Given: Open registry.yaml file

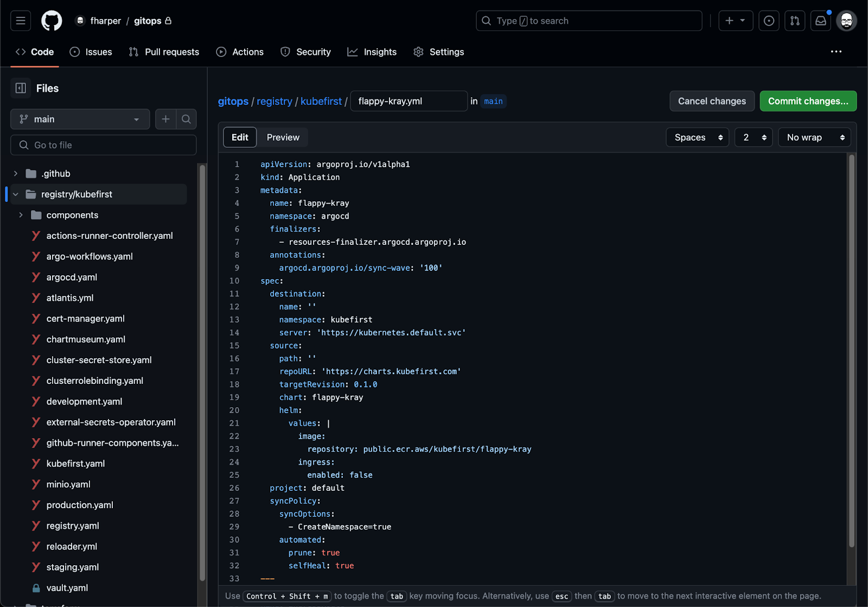Looking at the screenshot, I should tap(73, 526).
